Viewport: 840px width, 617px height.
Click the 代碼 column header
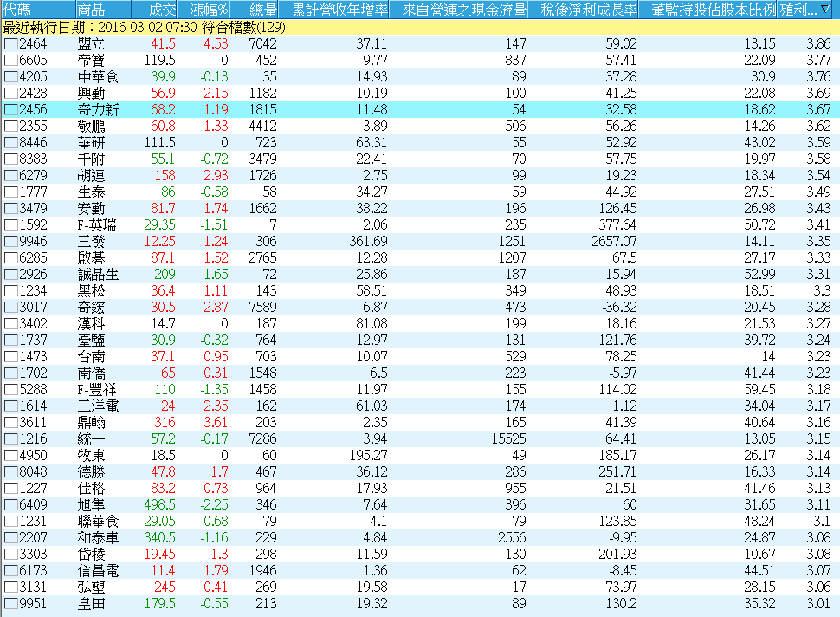(x=37, y=10)
